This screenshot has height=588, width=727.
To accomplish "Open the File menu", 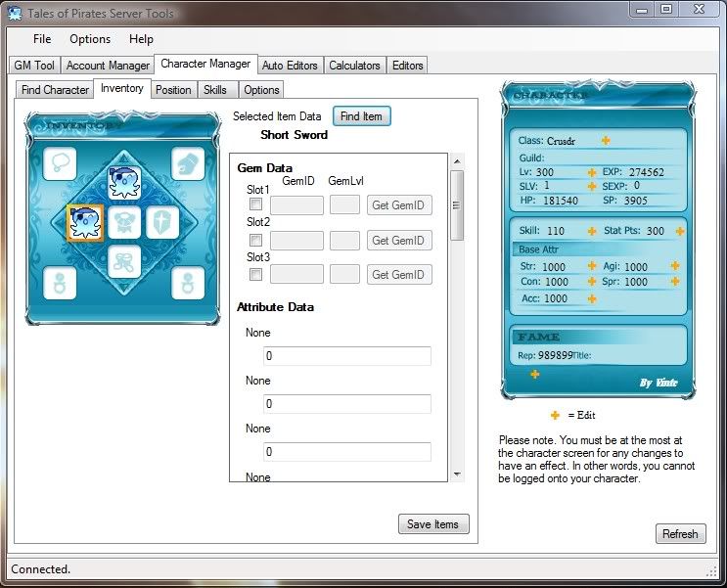I will click(42, 39).
